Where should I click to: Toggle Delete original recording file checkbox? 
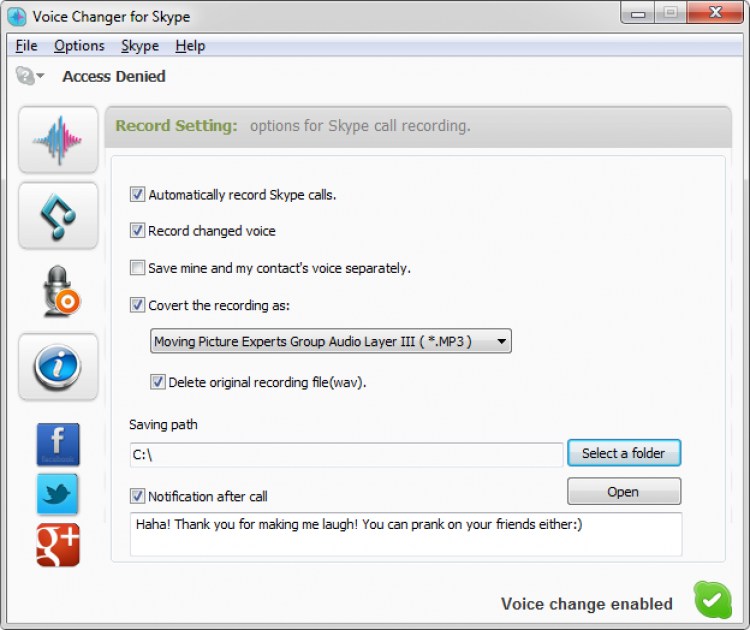[158, 382]
